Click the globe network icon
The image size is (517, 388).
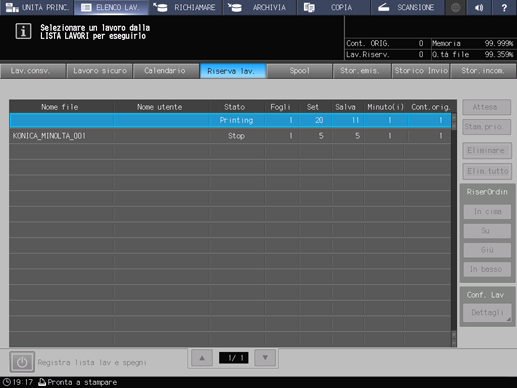click(456, 7)
